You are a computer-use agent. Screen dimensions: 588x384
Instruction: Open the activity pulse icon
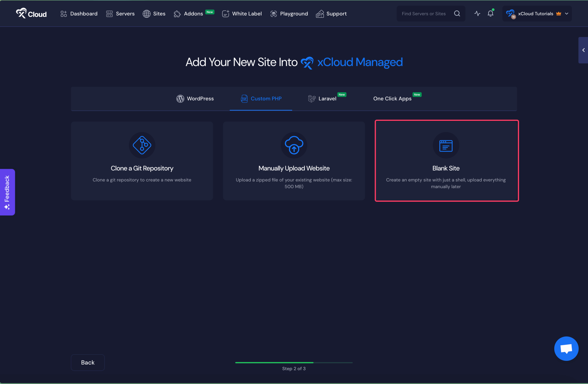pyautogui.click(x=477, y=14)
